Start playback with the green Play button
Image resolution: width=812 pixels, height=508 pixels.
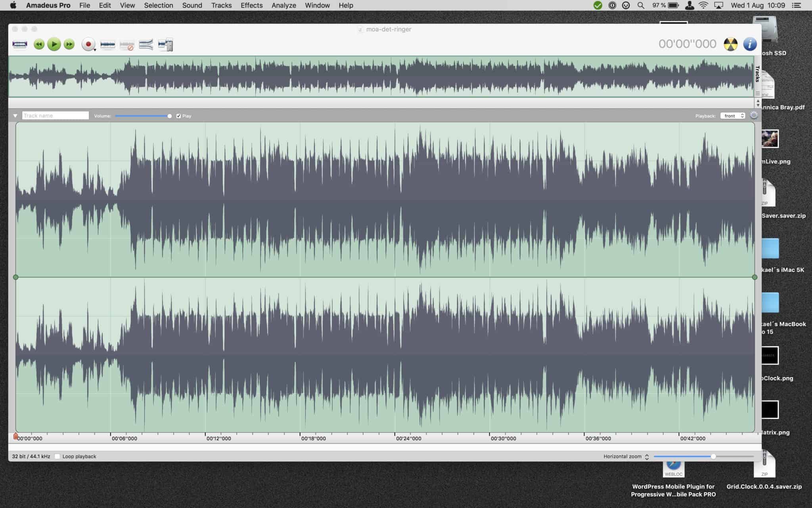click(54, 44)
